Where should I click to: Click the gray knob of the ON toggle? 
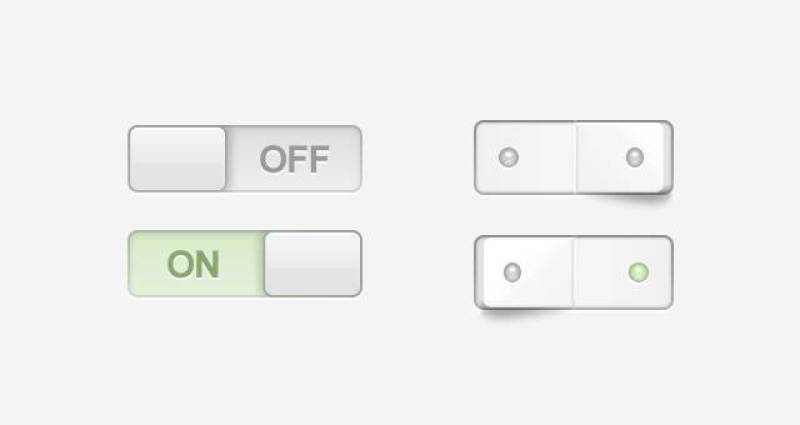coord(312,264)
